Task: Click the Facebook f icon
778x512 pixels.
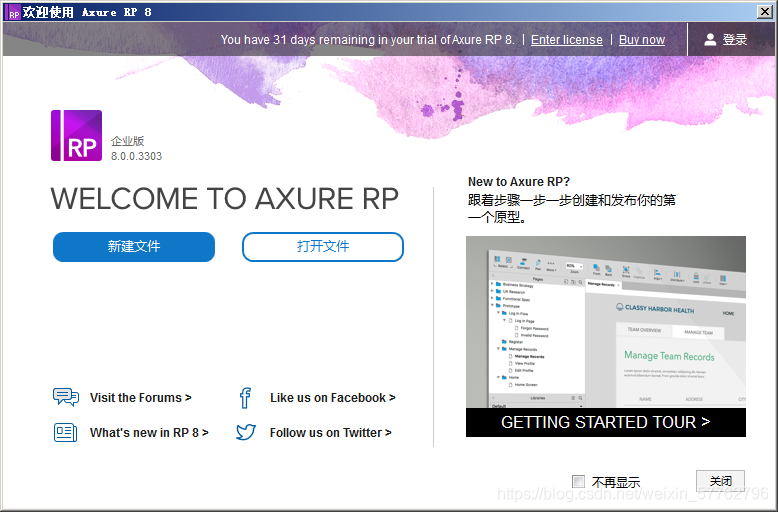Action: point(245,398)
